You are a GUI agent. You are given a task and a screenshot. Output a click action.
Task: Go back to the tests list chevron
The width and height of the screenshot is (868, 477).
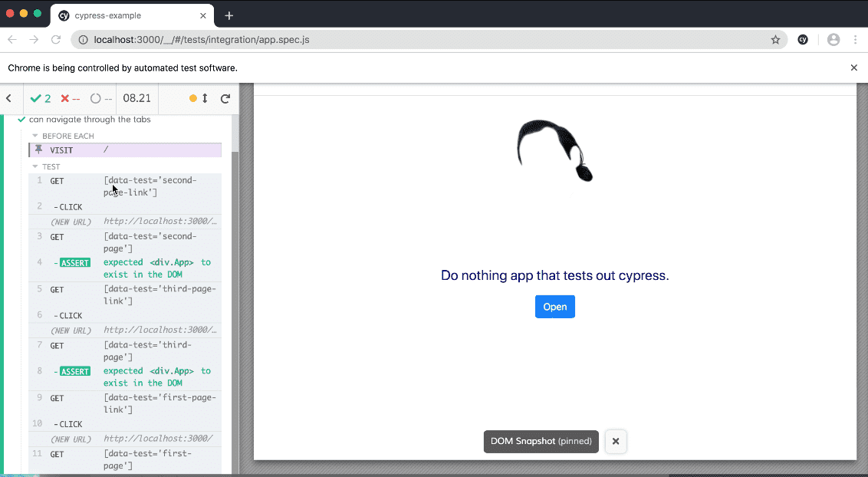pos(9,99)
